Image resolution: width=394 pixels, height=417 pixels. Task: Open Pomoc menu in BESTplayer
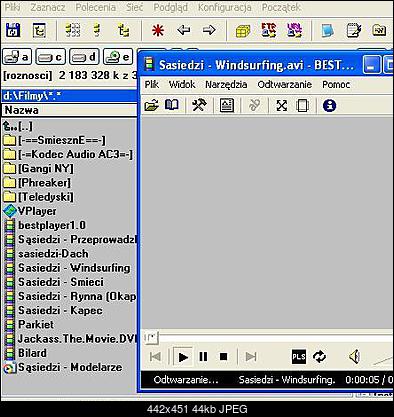pos(336,85)
